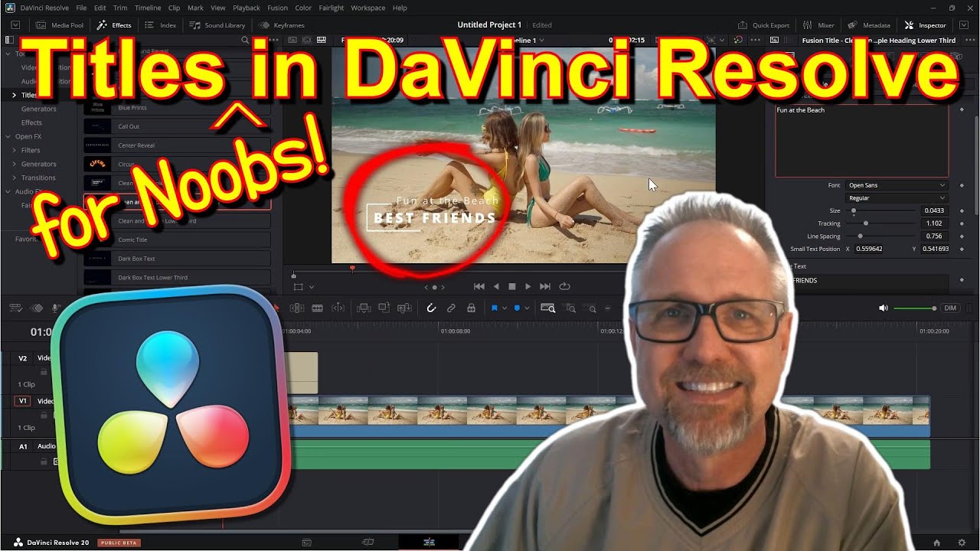Click the blue flag icon
This screenshot has height=551, width=980.
point(495,308)
